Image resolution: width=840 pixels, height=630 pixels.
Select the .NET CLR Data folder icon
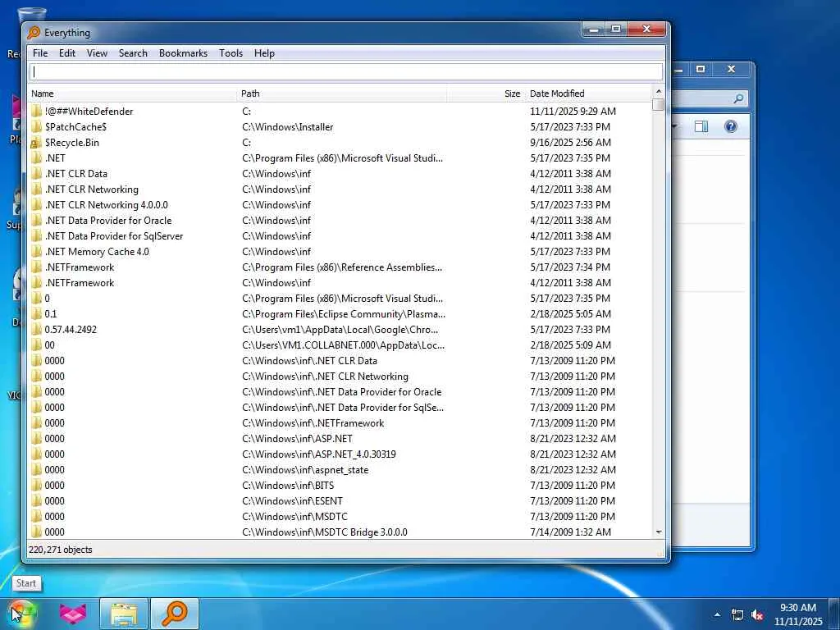click(36, 174)
